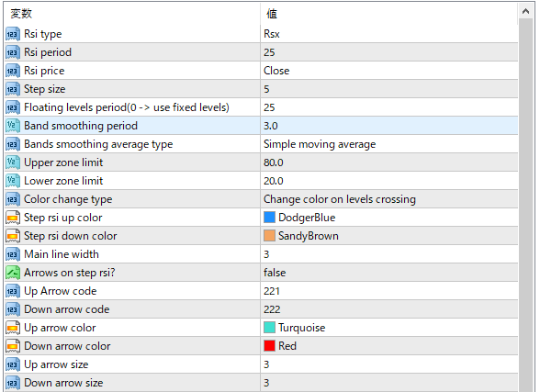The height and width of the screenshot is (392, 540).
Task: Pick the SandyBrown color swatch
Action: [269, 236]
